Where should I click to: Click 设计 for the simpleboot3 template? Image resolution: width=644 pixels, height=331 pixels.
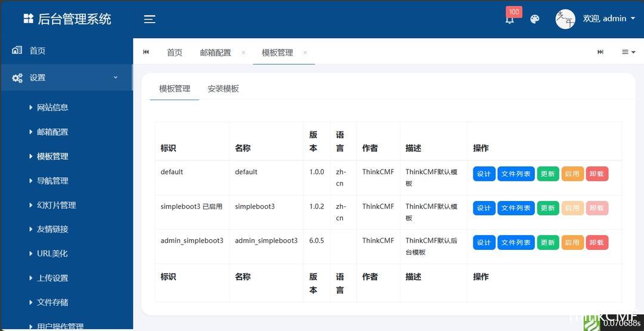click(484, 208)
